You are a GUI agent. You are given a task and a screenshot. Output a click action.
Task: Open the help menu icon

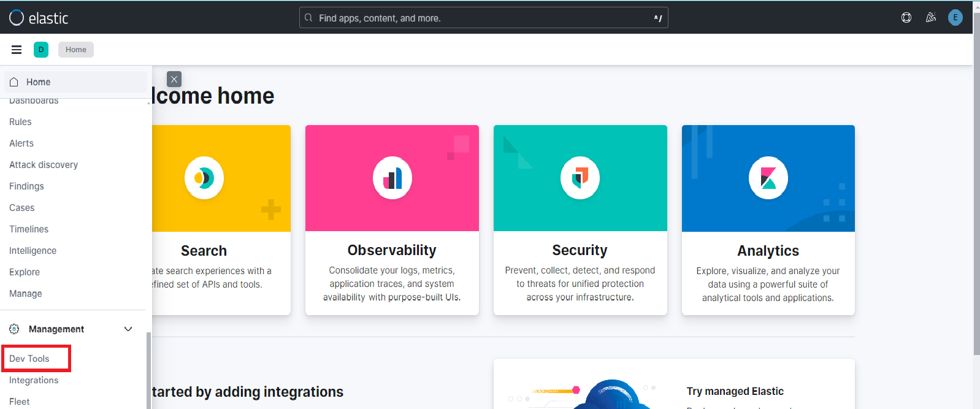[x=906, y=18]
